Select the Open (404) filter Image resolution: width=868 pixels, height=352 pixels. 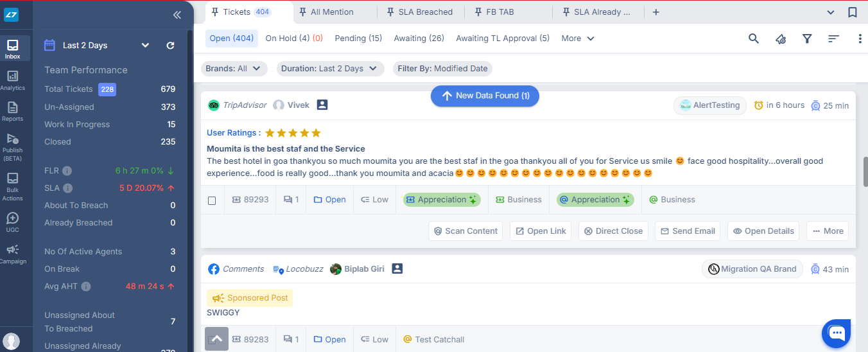coord(232,39)
